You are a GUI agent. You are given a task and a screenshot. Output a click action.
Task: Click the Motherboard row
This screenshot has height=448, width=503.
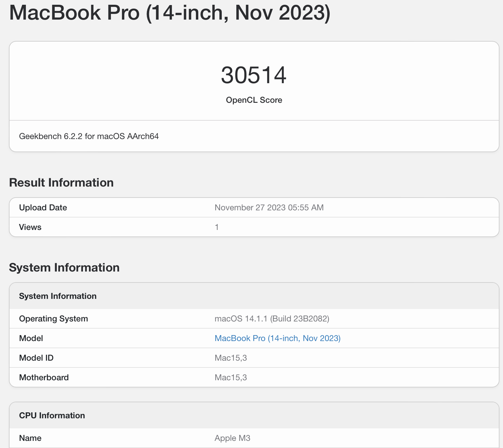44,377
